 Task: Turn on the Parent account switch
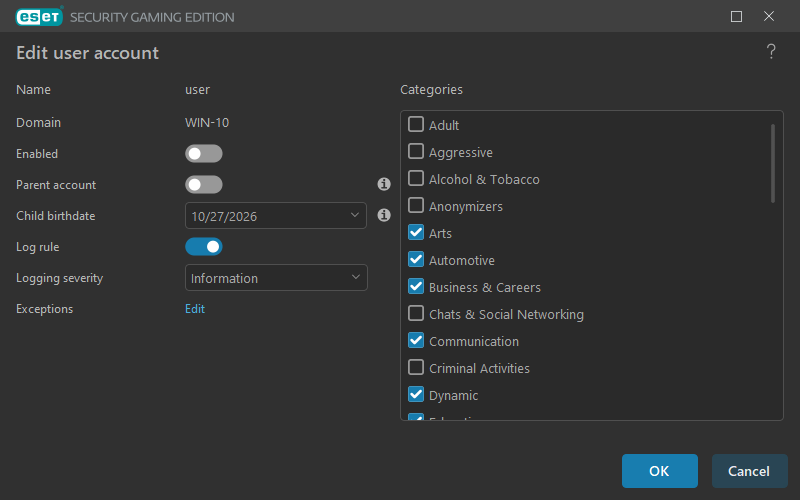point(204,185)
